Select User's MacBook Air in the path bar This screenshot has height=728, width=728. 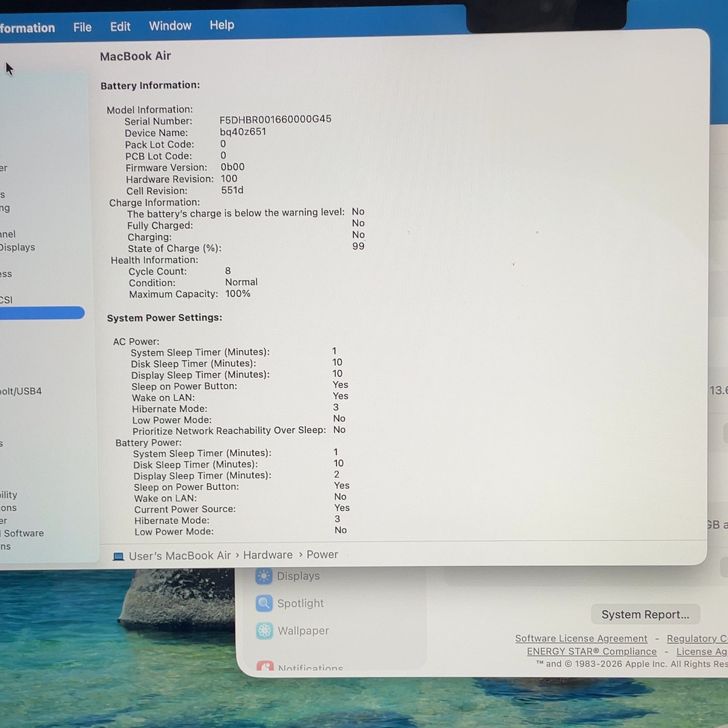coord(180,556)
